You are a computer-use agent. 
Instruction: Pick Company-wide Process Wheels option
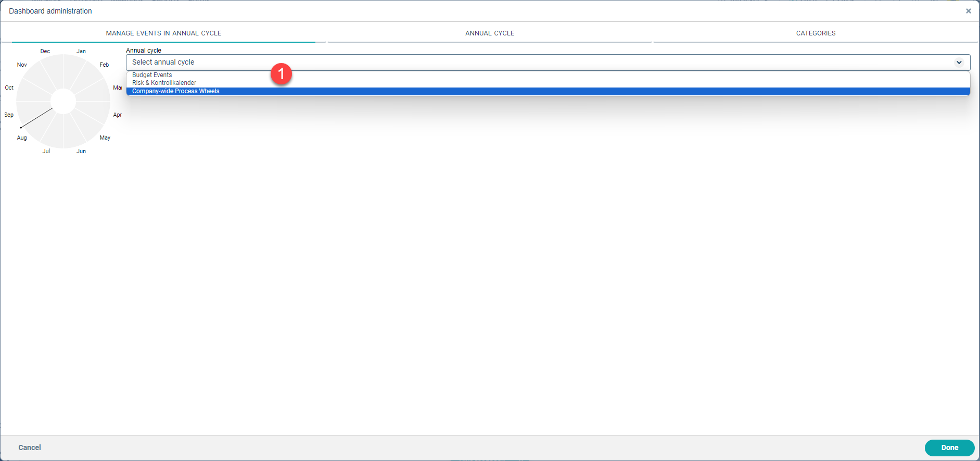coord(176,91)
